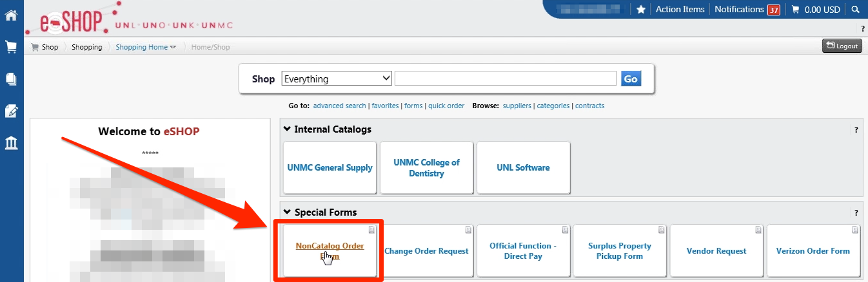Click help question mark for Internal Catalogs
The height and width of the screenshot is (282, 868).
click(x=856, y=130)
